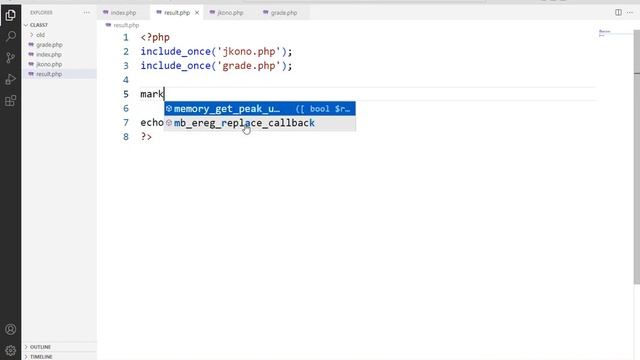Viewport: 640px width, 360px height.
Task: Select mb_ereg_replace_callback suggestion
Action: pos(260,123)
